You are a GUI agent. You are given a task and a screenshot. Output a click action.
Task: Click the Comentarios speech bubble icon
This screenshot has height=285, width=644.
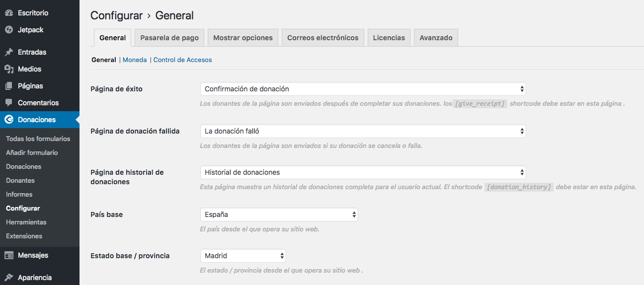pos(9,103)
